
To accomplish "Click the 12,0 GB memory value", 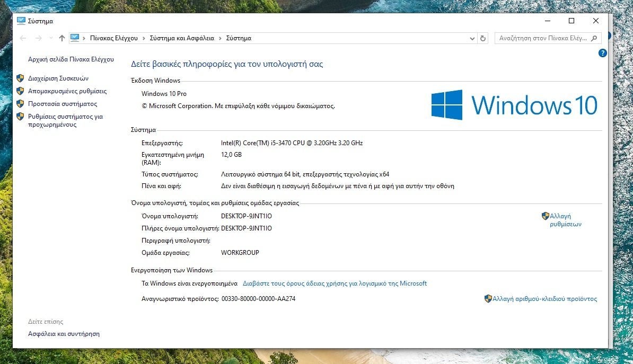I will click(231, 155).
